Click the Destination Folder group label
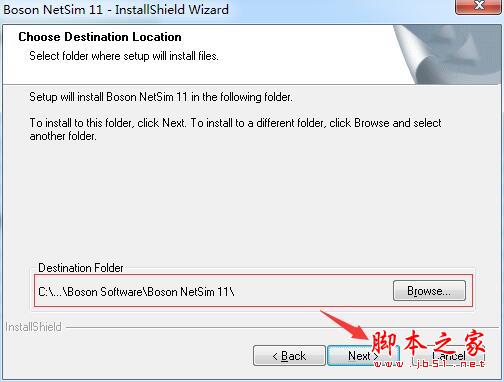This screenshot has width=504, height=382. (81, 268)
